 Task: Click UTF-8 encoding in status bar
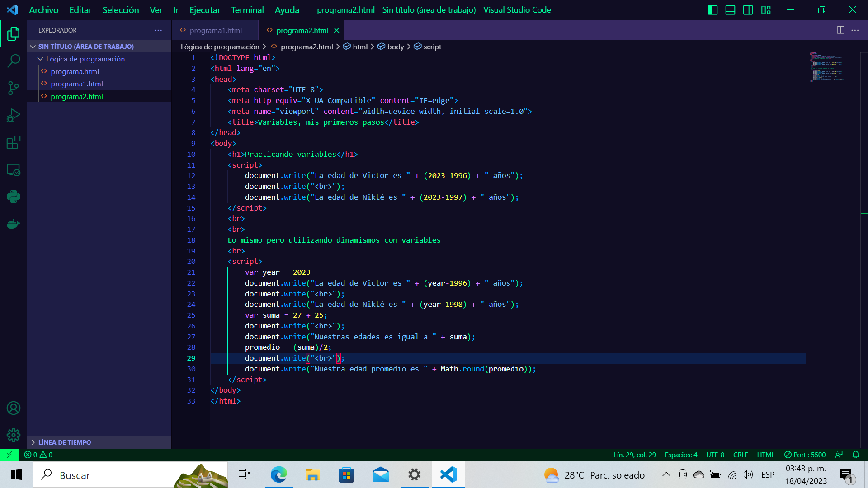point(715,455)
